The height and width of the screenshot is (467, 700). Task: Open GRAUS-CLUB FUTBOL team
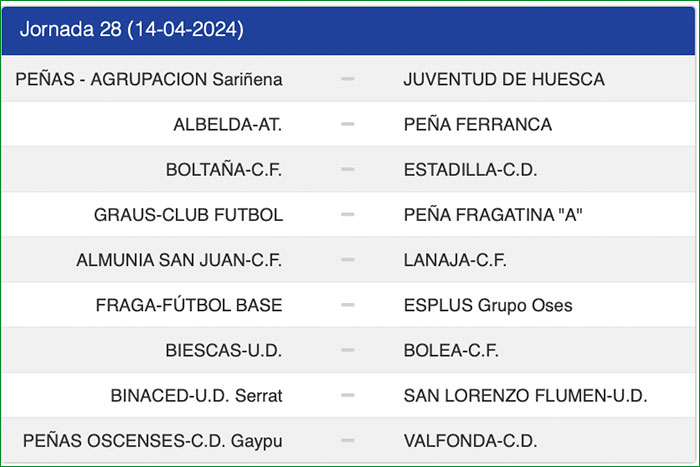click(188, 215)
